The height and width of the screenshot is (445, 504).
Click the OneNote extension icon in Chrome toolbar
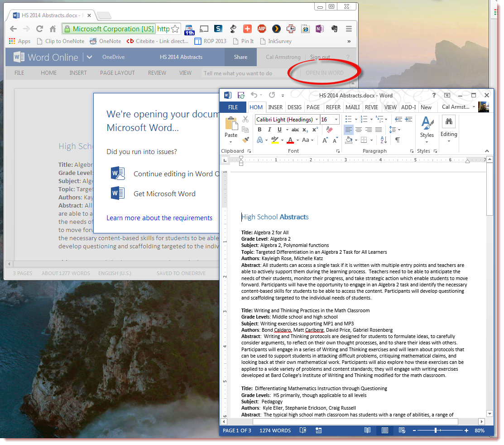click(x=320, y=29)
